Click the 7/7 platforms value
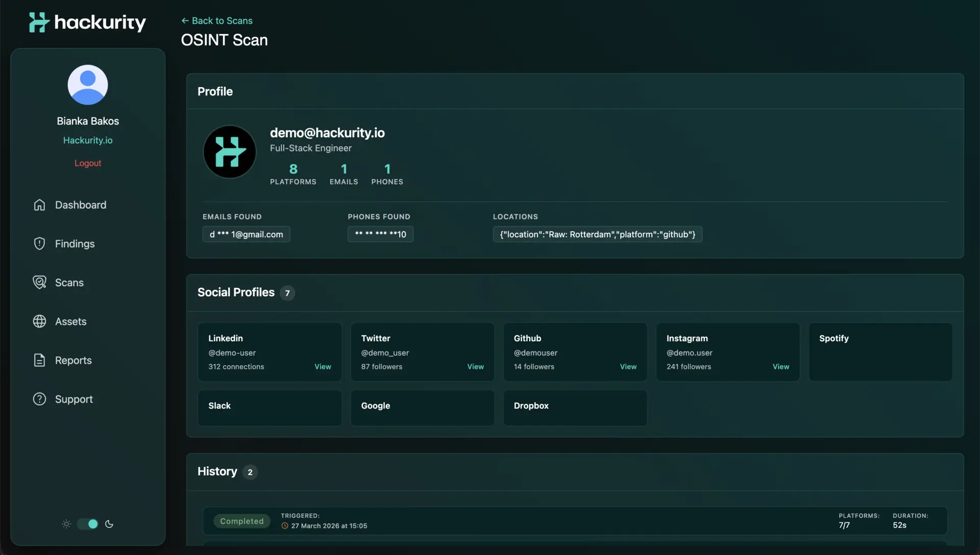Image resolution: width=980 pixels, height=555 pixels. tap(844, 525)
